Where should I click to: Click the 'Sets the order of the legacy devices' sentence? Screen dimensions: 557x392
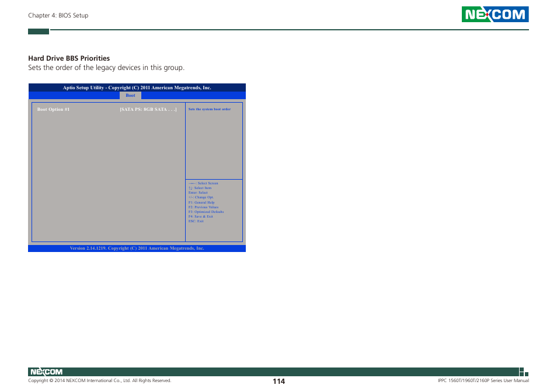106,68
